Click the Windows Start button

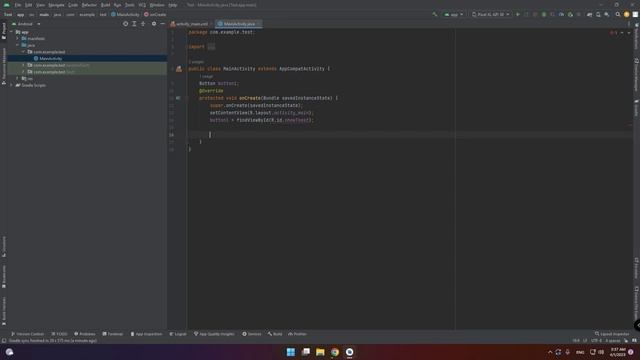pyautogui.click(x=291, y=352)
